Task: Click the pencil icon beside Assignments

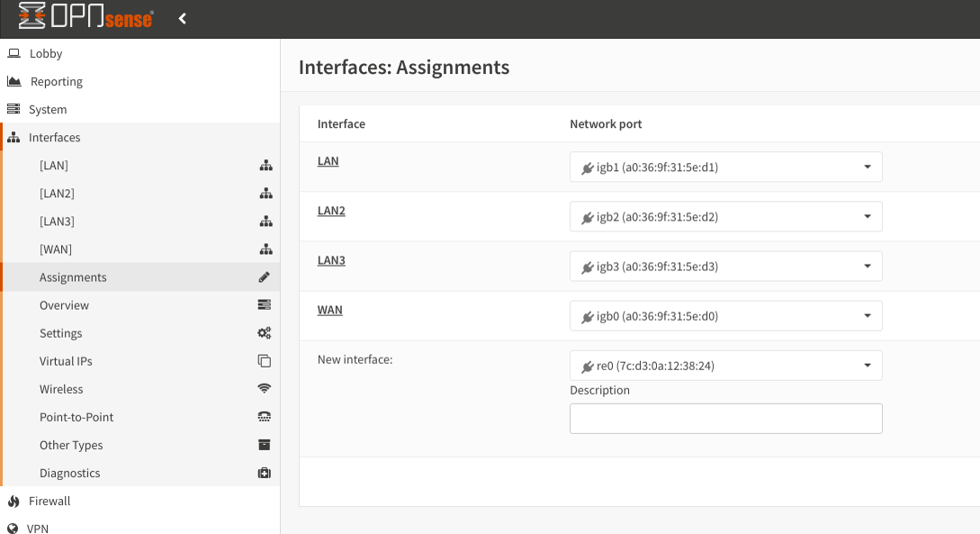Action: (x=265, y=277)
